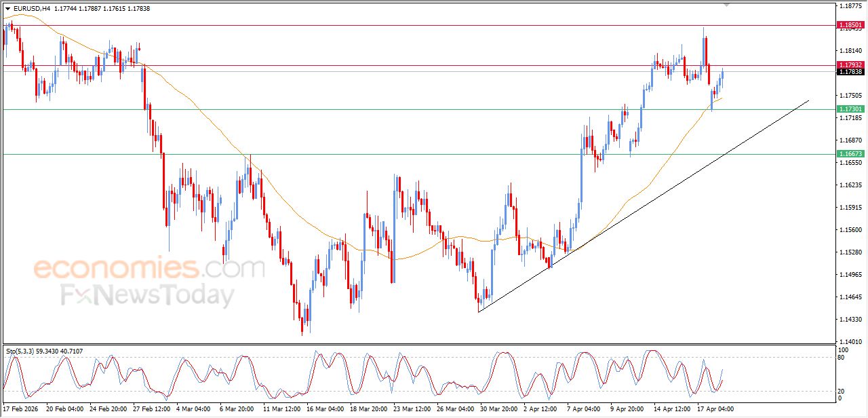Click the gray chart shift triangle marker

728,4
